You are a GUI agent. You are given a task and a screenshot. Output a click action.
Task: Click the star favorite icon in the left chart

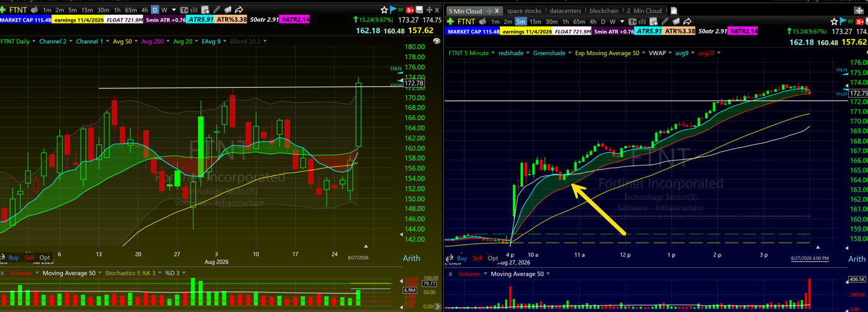pos(384,10)
